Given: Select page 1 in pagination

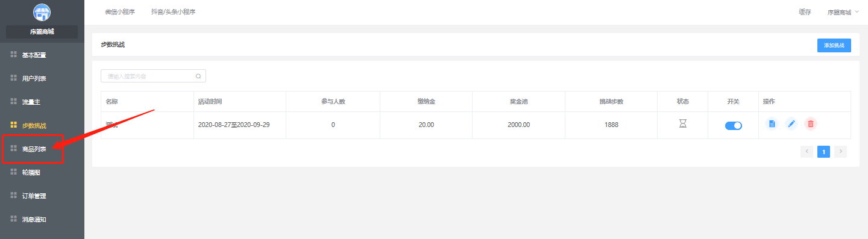Looking at the screenshot, I should point(823,152).
